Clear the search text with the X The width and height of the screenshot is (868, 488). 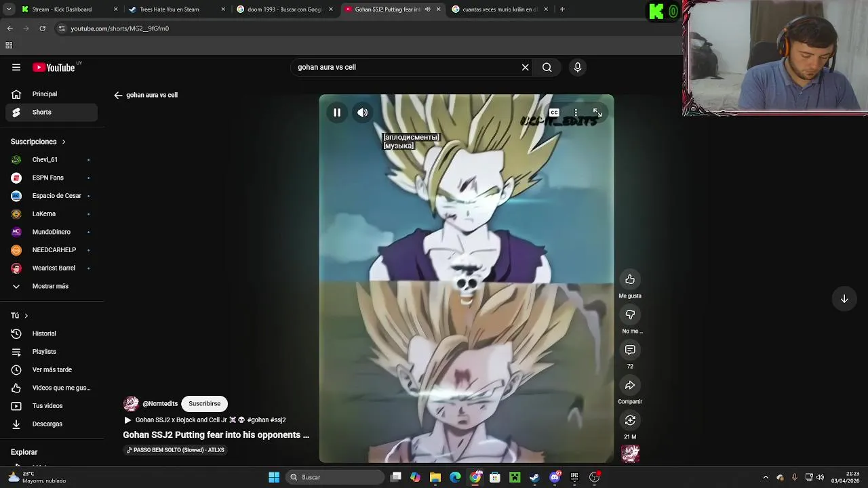525,67
